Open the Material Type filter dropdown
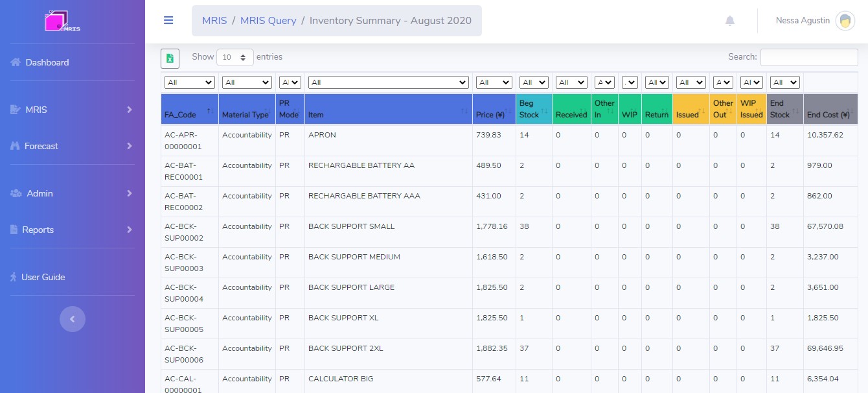868x393 pixels. click(x=247, y=82)
